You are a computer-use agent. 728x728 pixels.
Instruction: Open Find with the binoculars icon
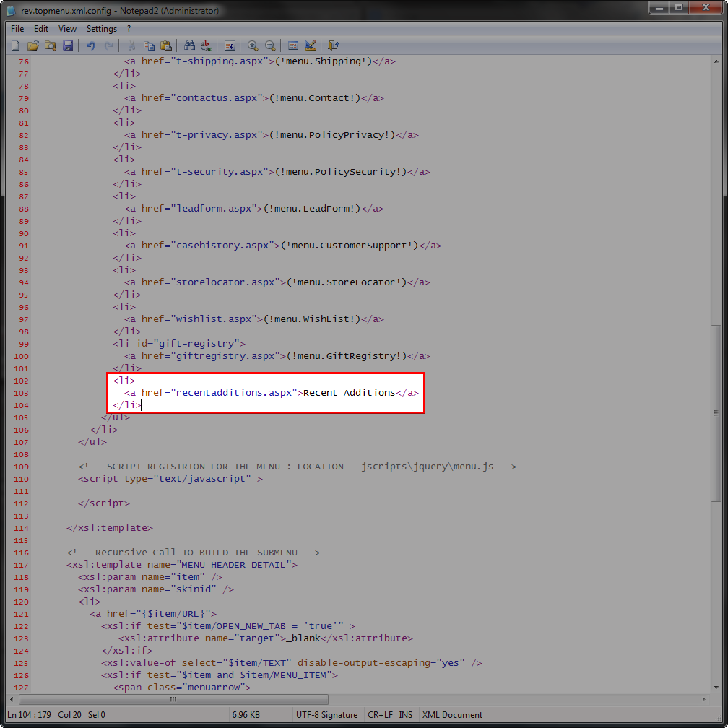pos(190,45)
